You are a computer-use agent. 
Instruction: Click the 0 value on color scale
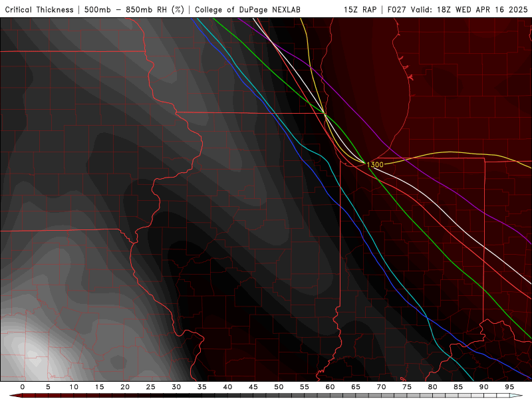pos(23,387)
